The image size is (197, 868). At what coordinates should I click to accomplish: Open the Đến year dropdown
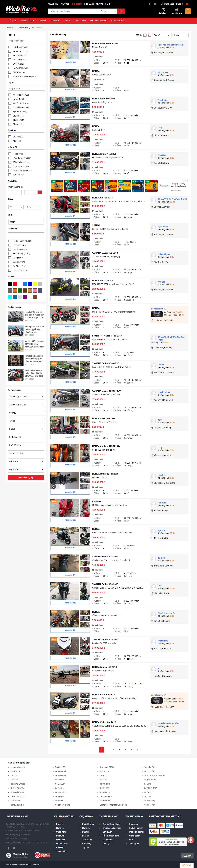pyautogui.click(x=33, y=207)
